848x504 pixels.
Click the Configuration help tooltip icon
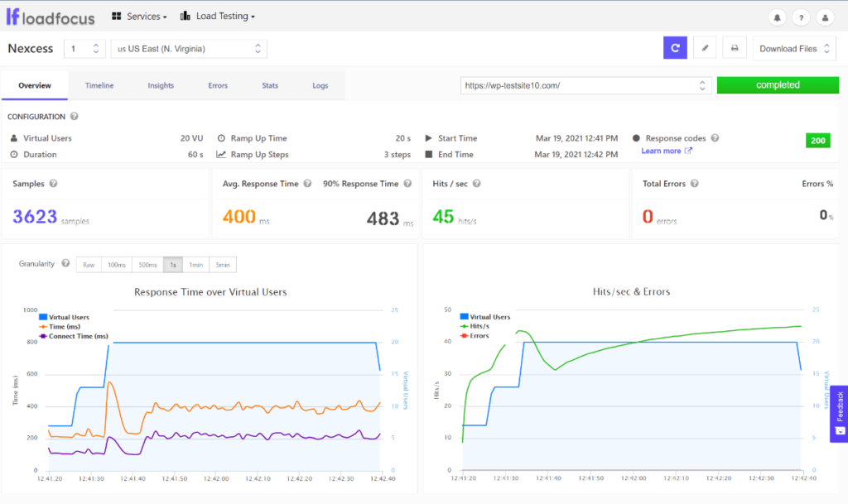coord(74,116)
